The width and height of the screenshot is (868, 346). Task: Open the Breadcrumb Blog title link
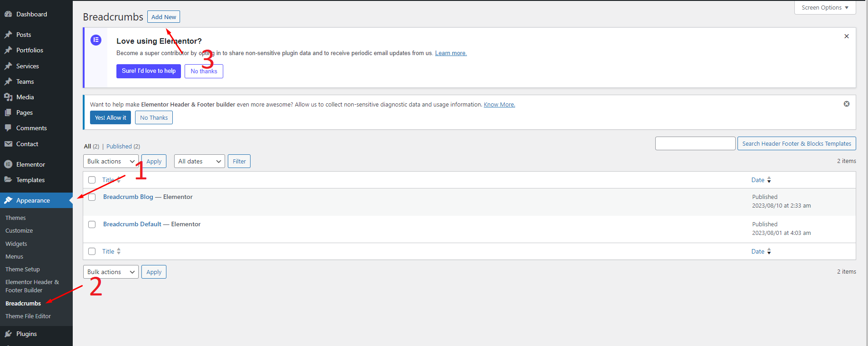click(x=128, y=197)
